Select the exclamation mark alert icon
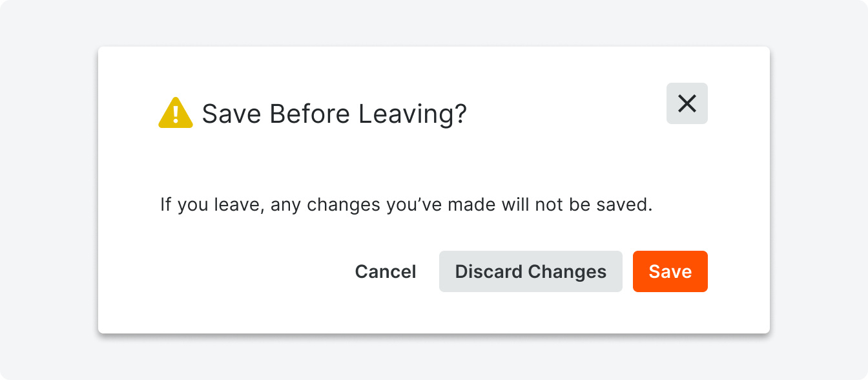The height and width of the screenshot is (380, 868). 176,113
